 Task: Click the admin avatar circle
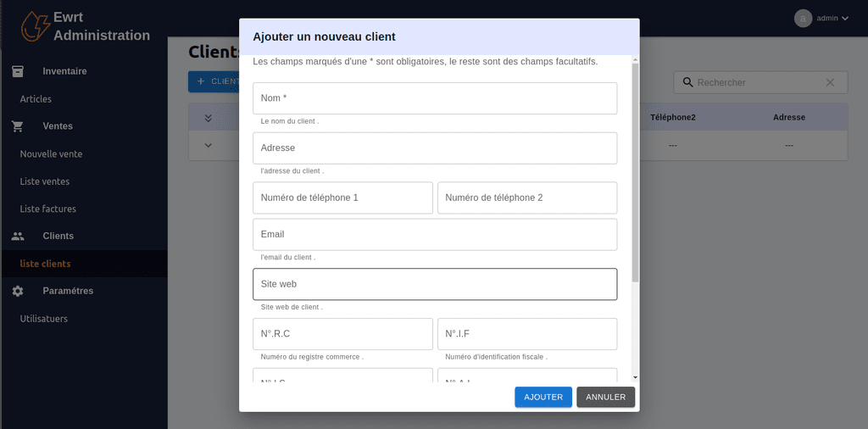pos(803,19)
